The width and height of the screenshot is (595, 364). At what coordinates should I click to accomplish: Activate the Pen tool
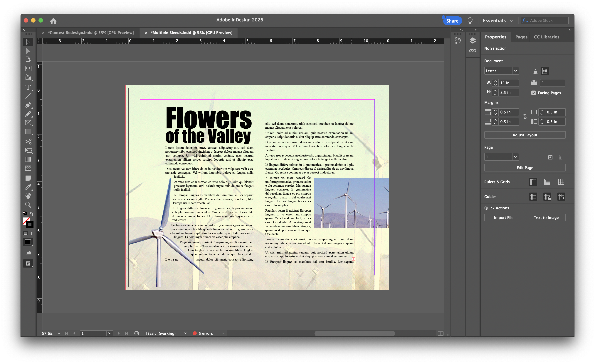click(x=28, y=105)
